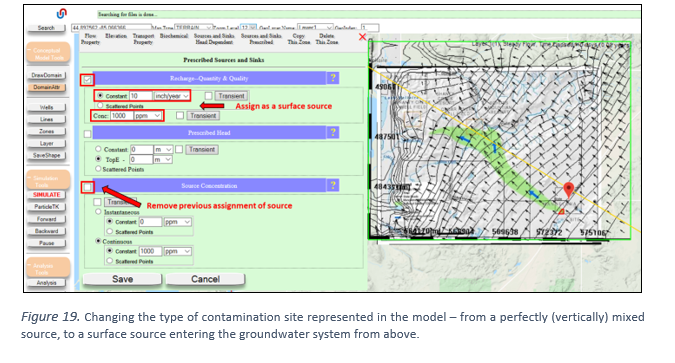Screen dimensions: 675x363
Task: Enable the Source Concentration checkbox
Action: pos(87,187)
